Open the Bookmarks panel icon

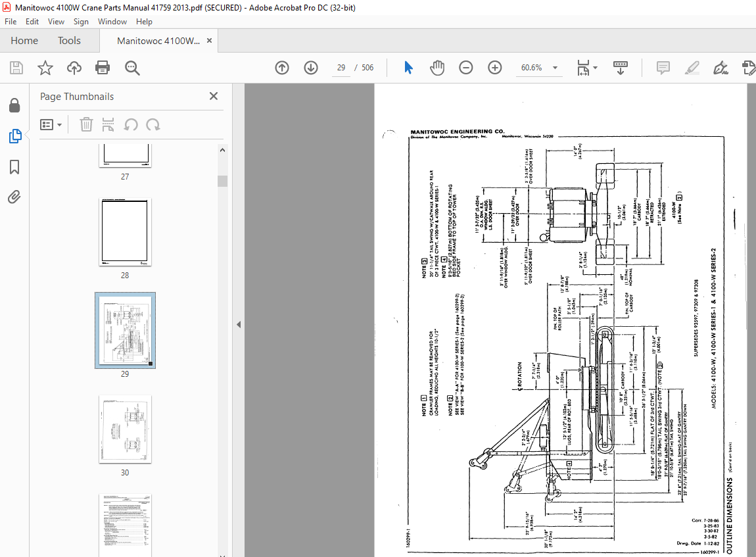click(x=14, y=167)
